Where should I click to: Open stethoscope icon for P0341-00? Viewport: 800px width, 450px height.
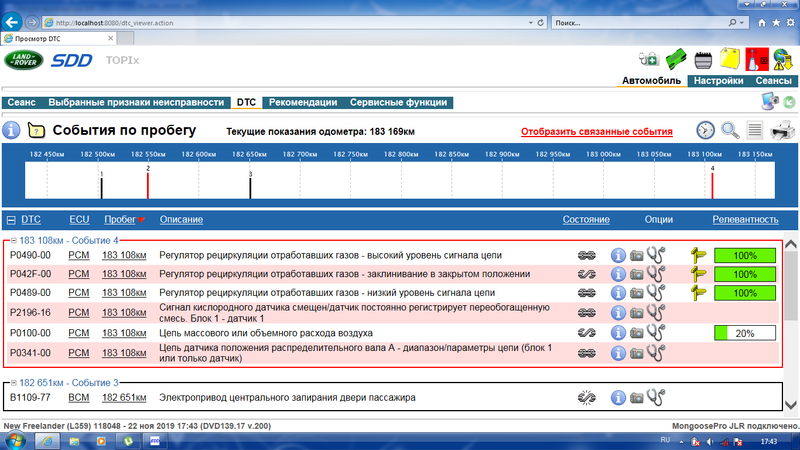(656, 353)
